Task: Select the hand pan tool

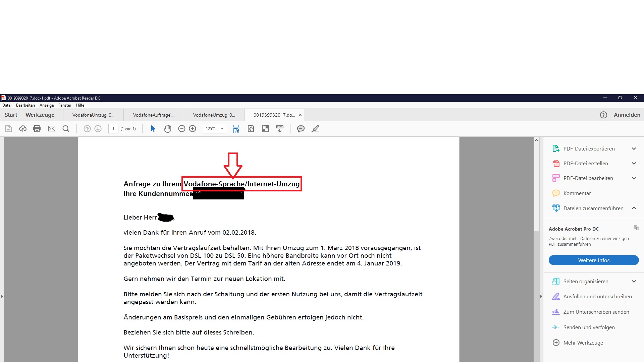Action: (167, 129)
